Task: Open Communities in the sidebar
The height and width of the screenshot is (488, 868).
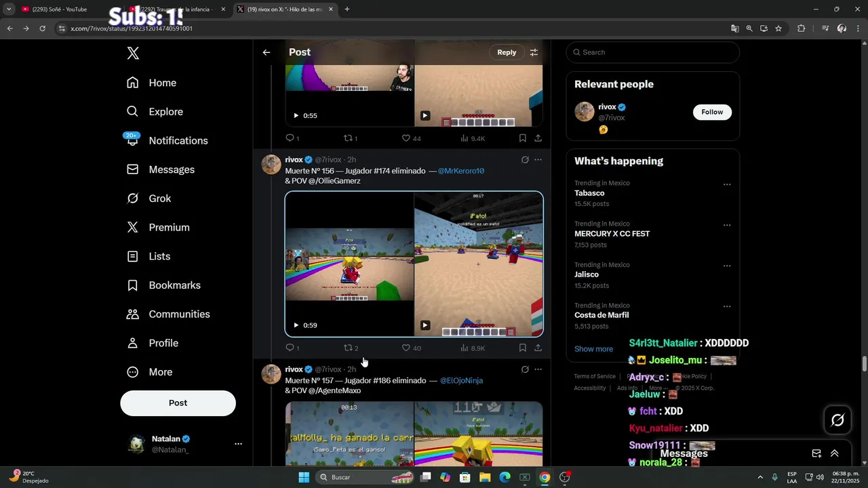Action: coord(168,314)
